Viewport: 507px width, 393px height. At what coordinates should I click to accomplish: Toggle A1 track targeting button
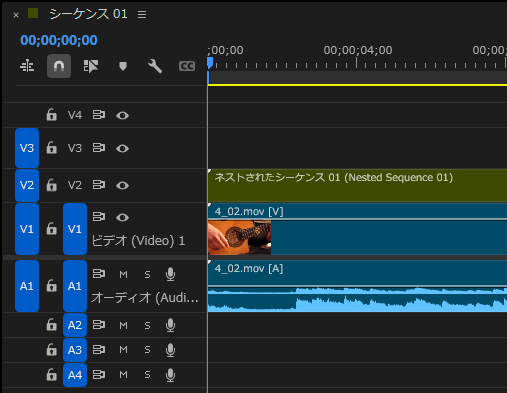pos(75,286)
